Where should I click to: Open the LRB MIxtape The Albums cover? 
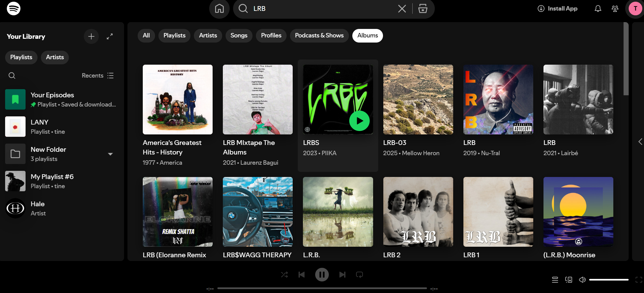coord(258,99)
